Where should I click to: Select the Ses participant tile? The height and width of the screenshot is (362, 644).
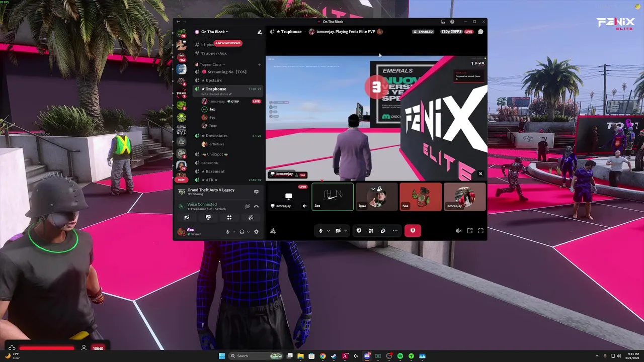click(x=421, y=197)
